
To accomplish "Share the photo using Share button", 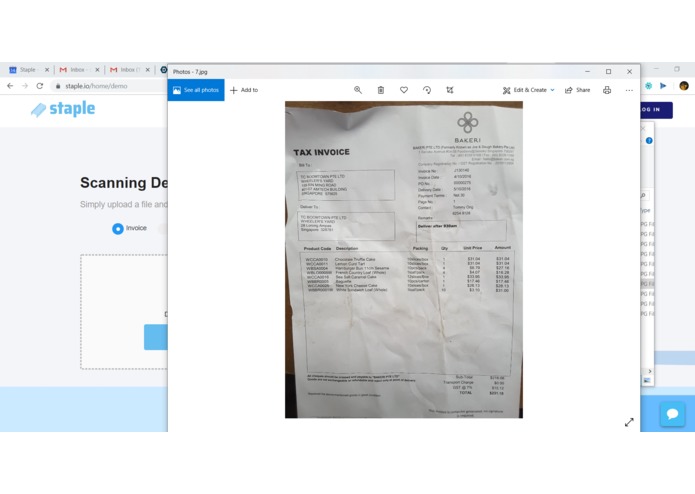I will coord(577,90).
